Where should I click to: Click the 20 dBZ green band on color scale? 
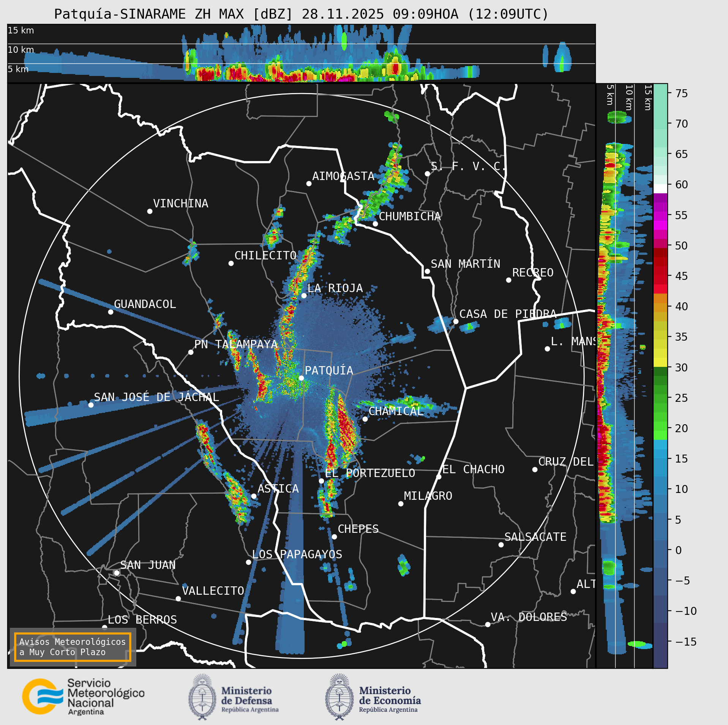(660, 428)
